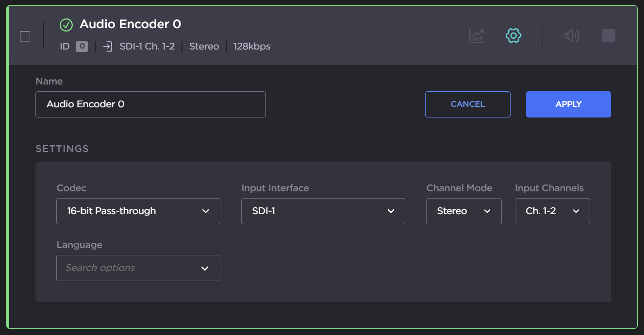Open the Codec dropdown

click(138, 211)
